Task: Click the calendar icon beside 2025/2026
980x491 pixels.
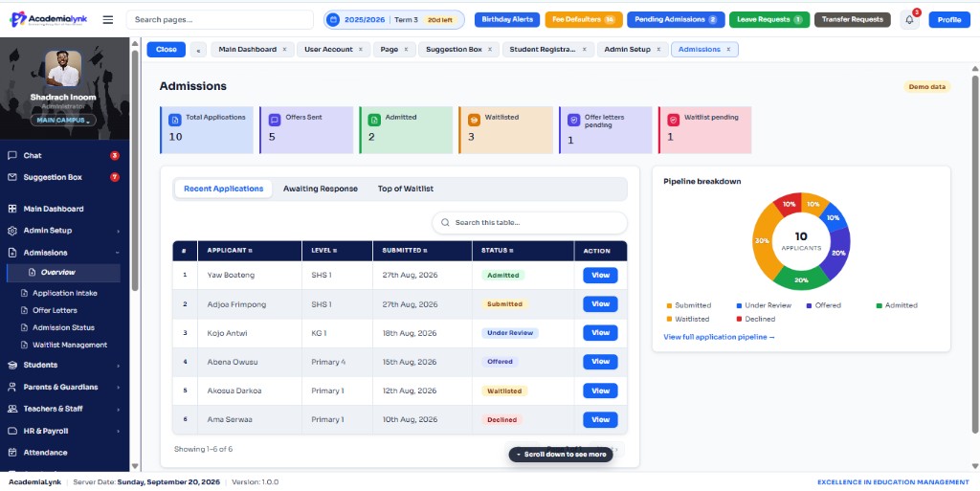Action: point(333,20)
